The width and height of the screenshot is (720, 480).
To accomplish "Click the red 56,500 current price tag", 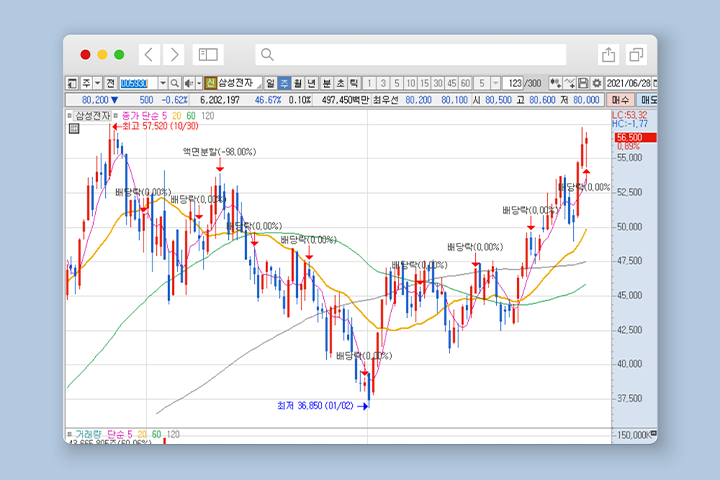I will click(x=636, y=137).
